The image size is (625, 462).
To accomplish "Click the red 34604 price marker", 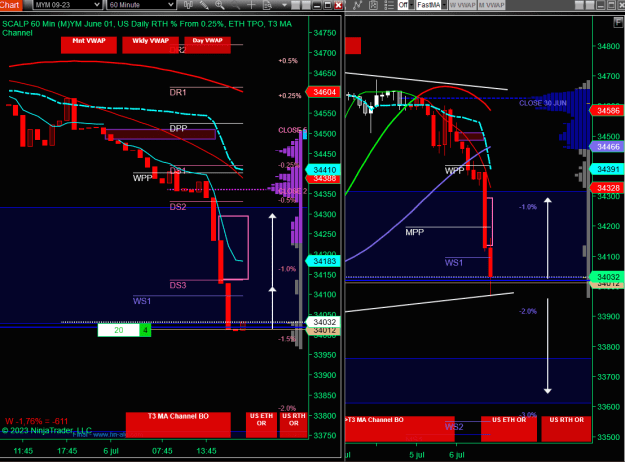I will tap(323, 92).
